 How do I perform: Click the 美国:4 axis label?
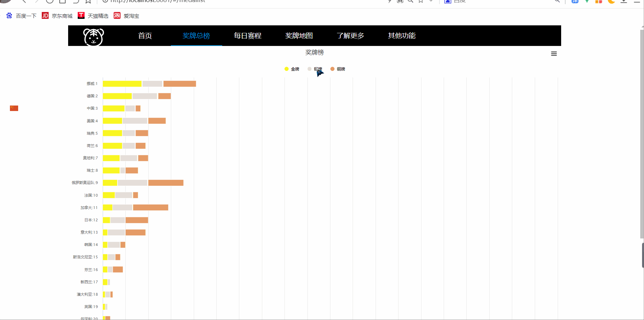(92, 121)
